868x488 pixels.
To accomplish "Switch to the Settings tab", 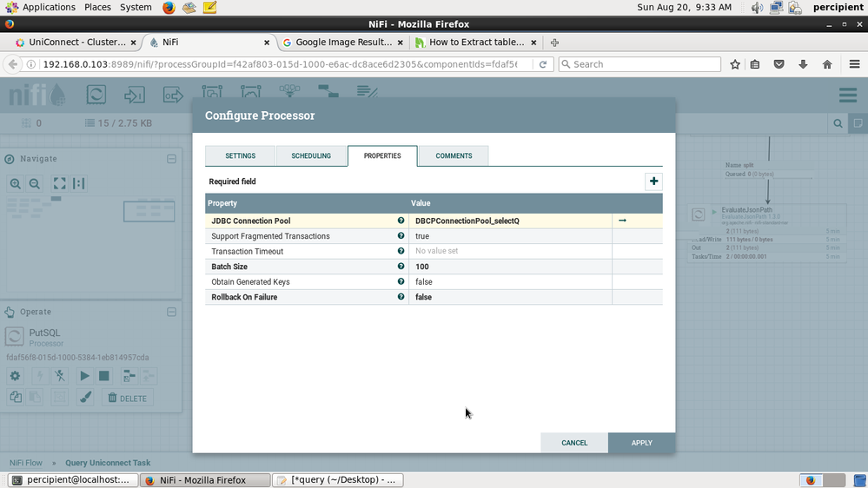I will click(x=240, y=156).
